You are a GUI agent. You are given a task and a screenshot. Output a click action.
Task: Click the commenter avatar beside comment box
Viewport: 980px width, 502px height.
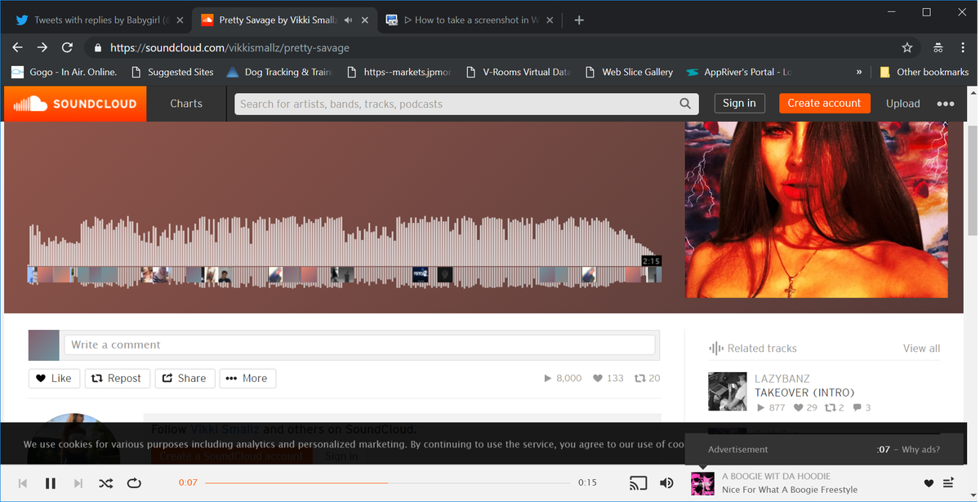[x=44, y=345]
